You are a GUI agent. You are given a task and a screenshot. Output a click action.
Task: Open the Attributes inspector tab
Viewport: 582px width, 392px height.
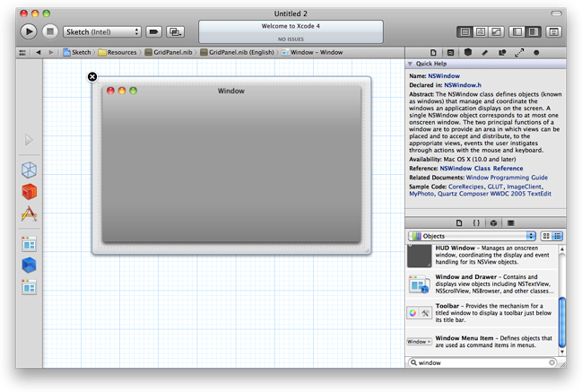coord(485,53)
